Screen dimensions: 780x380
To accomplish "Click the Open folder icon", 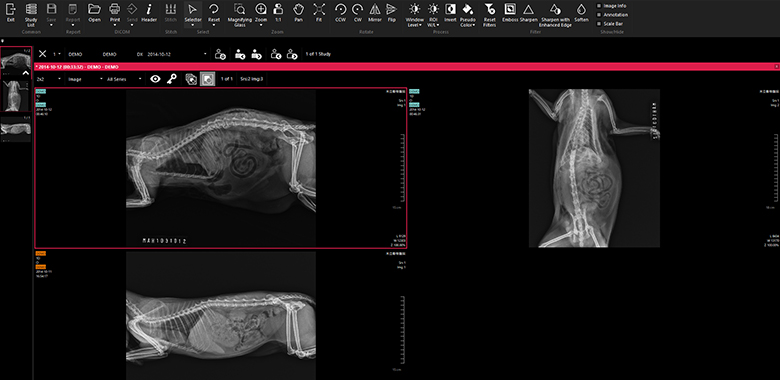I will 94,9.
